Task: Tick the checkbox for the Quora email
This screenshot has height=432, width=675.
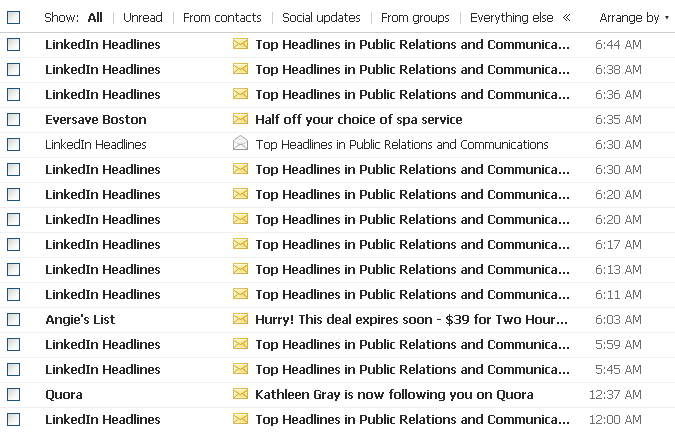Action: point(13,394)
